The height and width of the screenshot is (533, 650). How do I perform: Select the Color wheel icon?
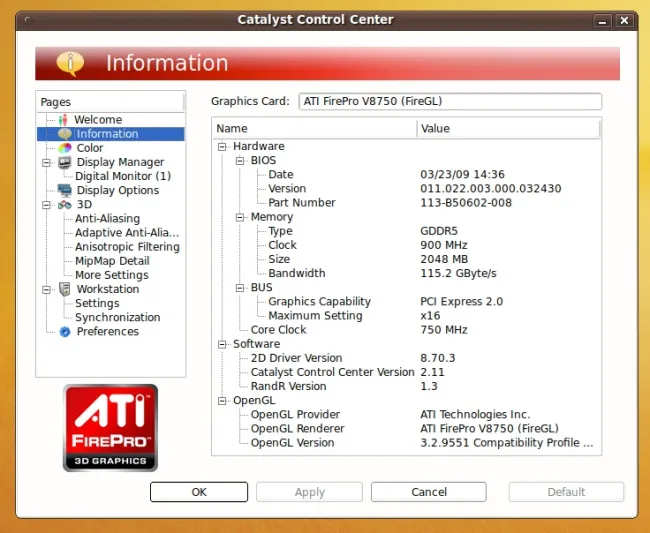click(x=65, y=148)
